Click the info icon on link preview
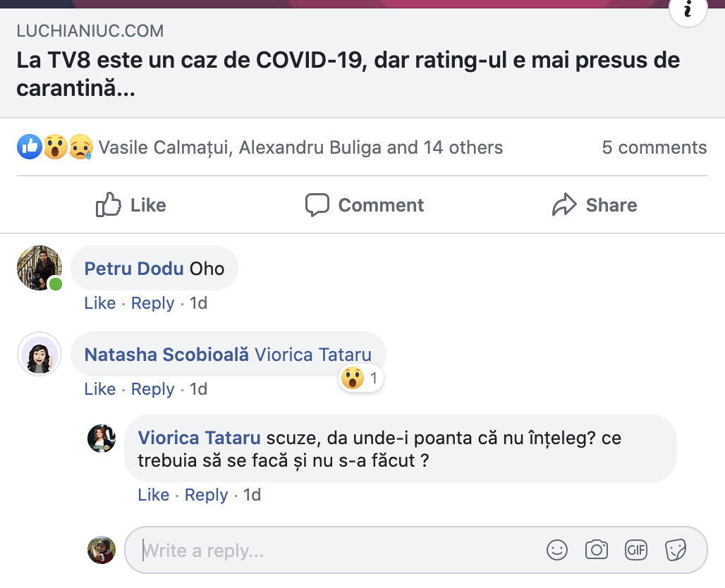This screenshot has height=588, width=725. [x=688, y=10]
